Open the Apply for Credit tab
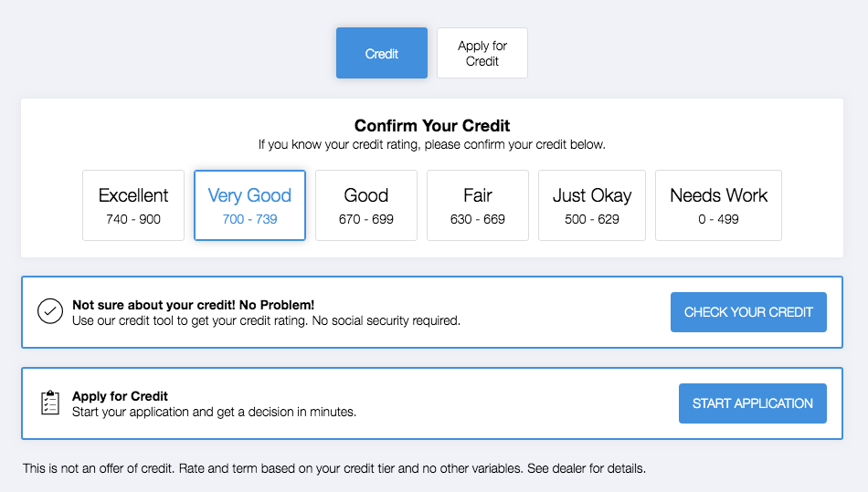The image size is (868, 492). (x=482, y=53)
